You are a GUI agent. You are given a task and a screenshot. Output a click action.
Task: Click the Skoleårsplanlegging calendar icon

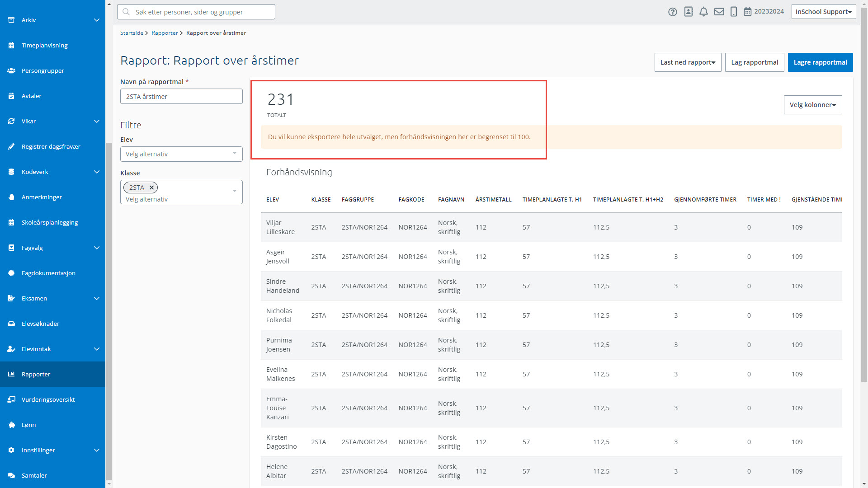[11, 222]
